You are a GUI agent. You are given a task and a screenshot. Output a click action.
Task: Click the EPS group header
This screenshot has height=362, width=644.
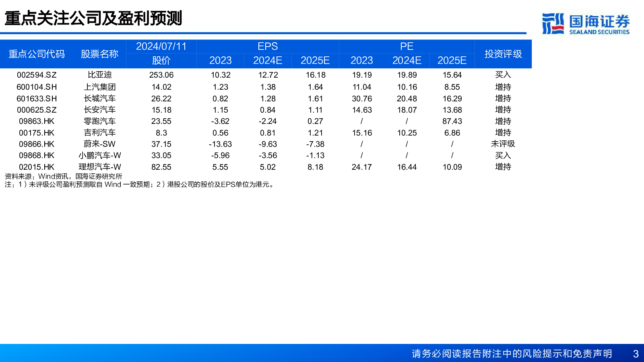coord(268,46)
